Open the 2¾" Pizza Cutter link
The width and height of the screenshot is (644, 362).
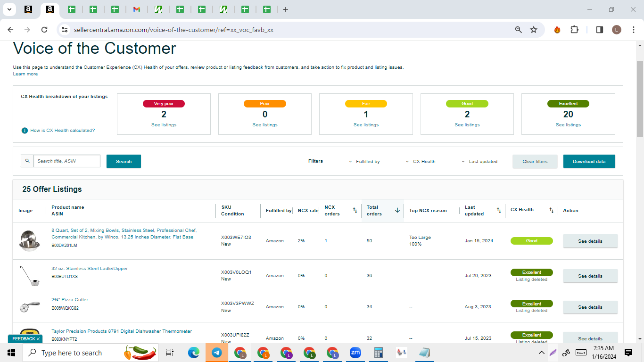tap(70, 300)
